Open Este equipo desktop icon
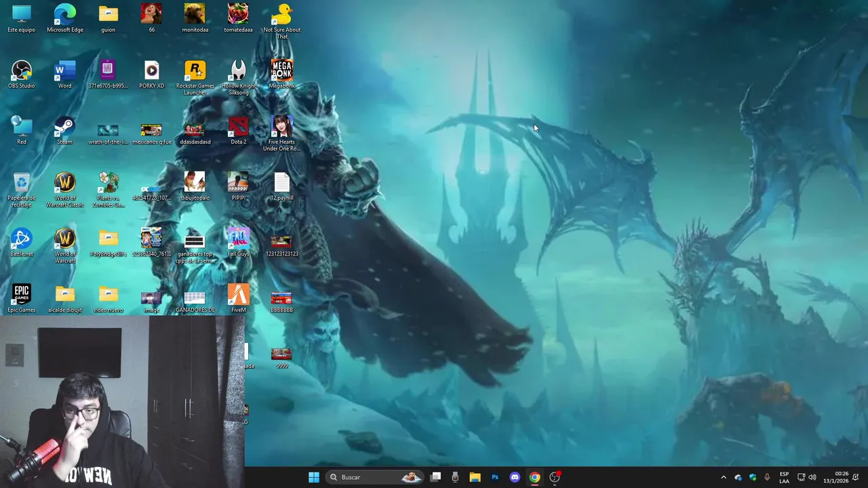Viewport: 868px width, 488px height. pyautogui.click(x=22, y=18)
